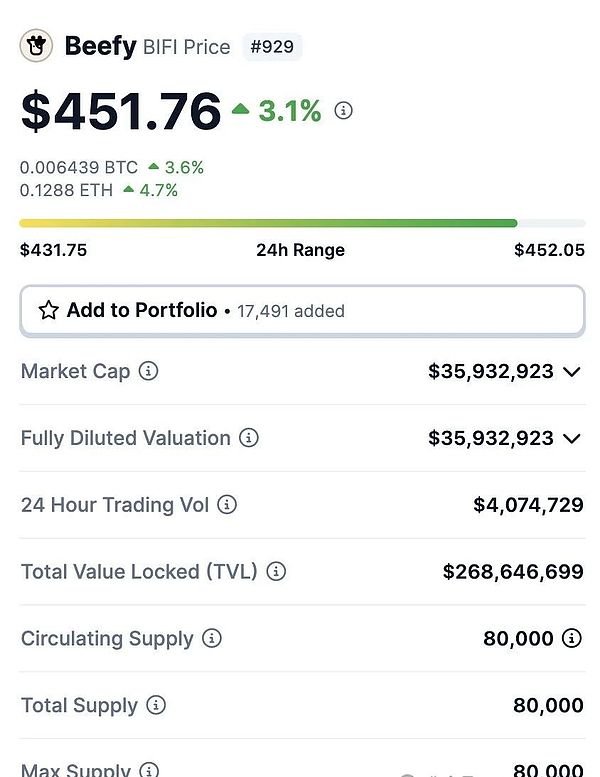Open Fully Diluted Valuation info tooltip
Viewport: 600px width, 777px height.
pos(248,438)
